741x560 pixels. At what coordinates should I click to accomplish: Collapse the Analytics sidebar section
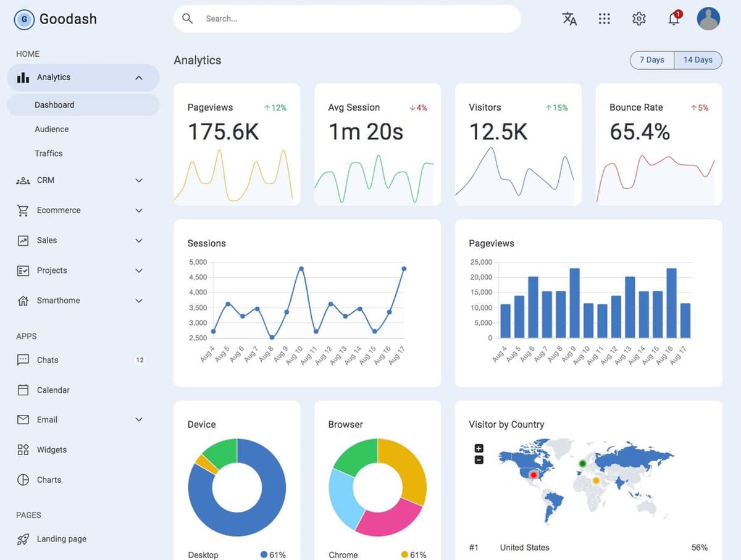coord(139,77)
